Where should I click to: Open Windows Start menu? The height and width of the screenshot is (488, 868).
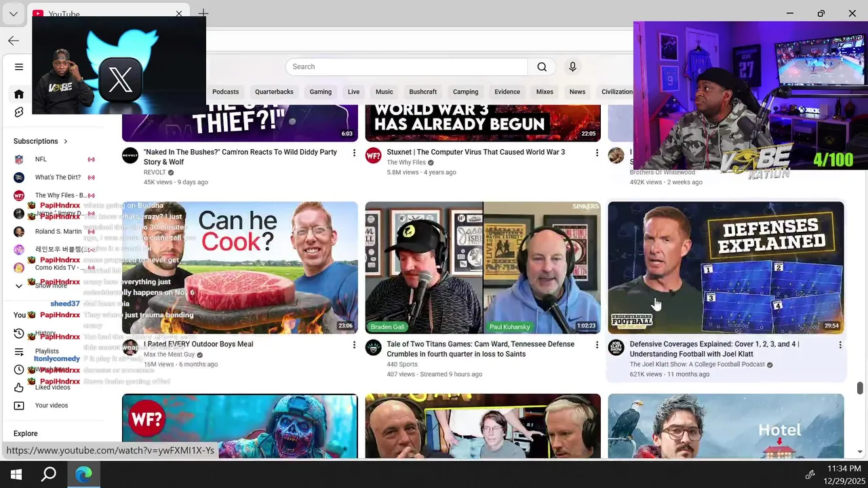click(16, 474)
